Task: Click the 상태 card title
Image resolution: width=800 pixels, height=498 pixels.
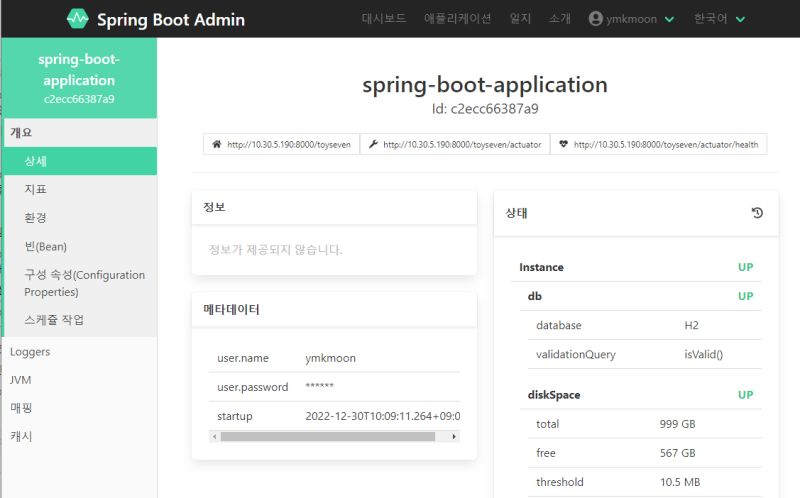Action: coord(516,213)
